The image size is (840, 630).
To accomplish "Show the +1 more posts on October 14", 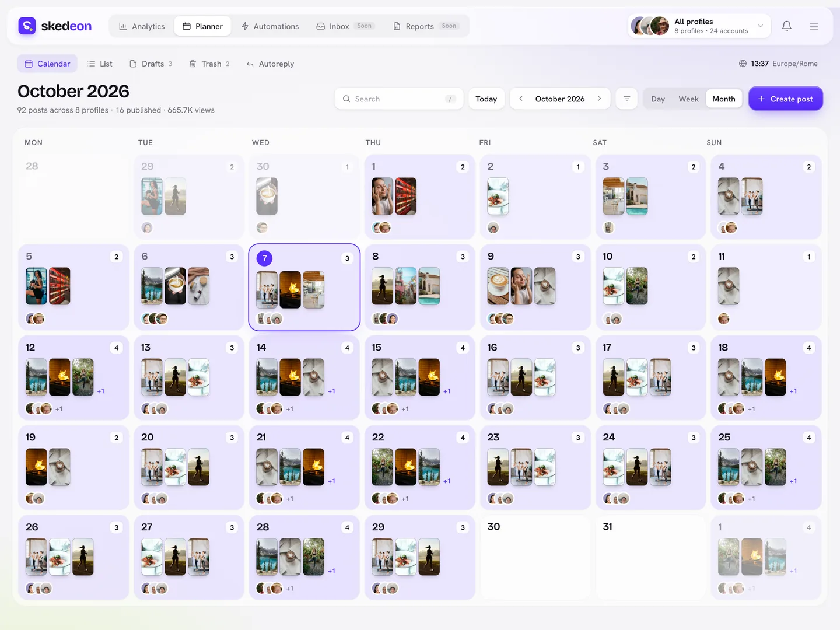I will pos(331,391).
